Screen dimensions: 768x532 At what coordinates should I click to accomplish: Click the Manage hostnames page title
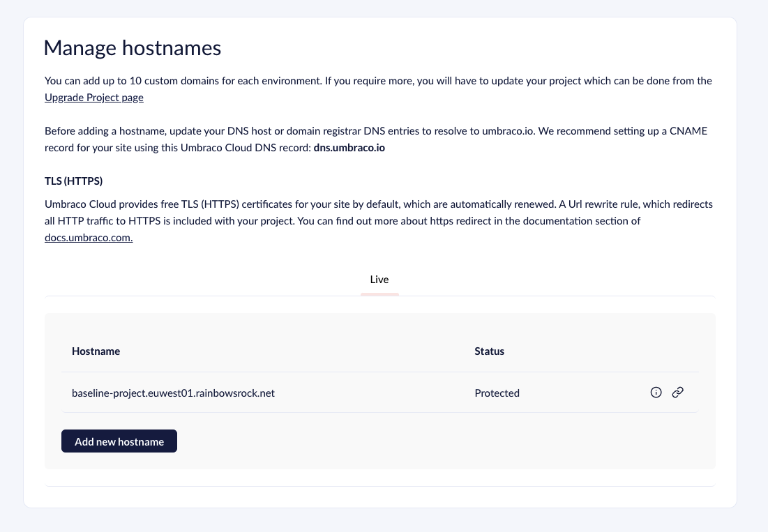click(133, 47)
